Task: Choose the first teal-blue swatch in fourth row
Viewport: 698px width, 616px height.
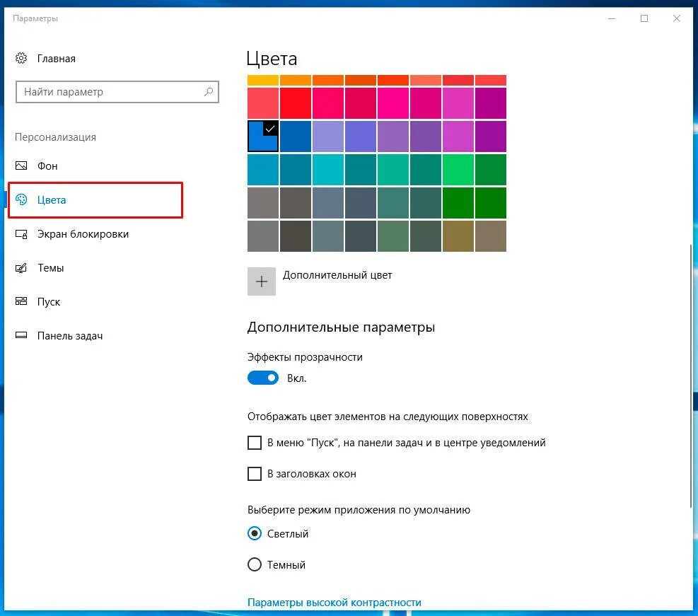Action: click(x=263, y=170)
